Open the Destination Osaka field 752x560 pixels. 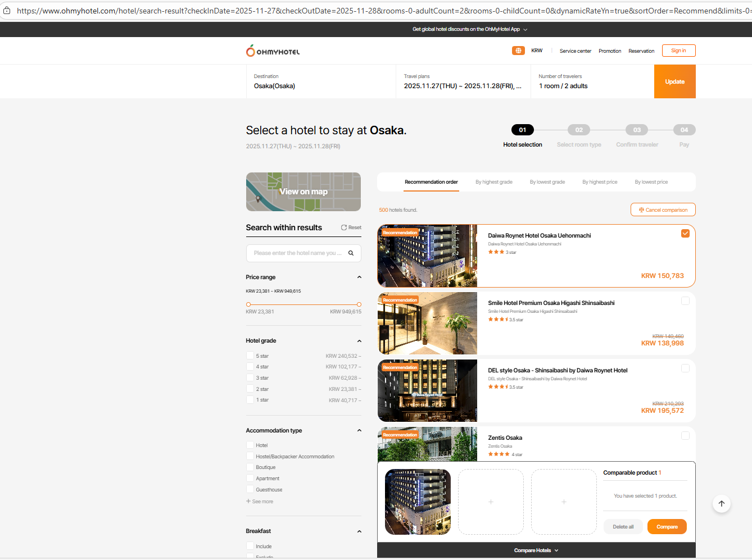tap(321, 81)
